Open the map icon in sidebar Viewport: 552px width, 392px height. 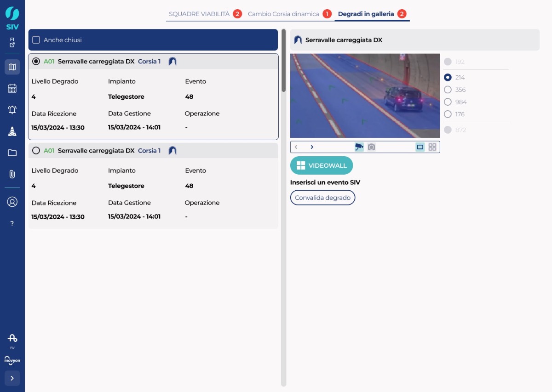tap(12, 67)
